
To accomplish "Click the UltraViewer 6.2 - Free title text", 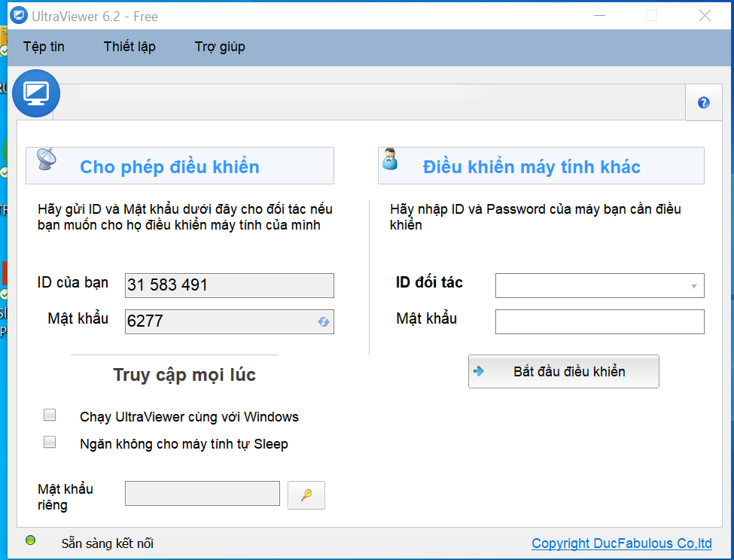I will [x=95, y=17].
